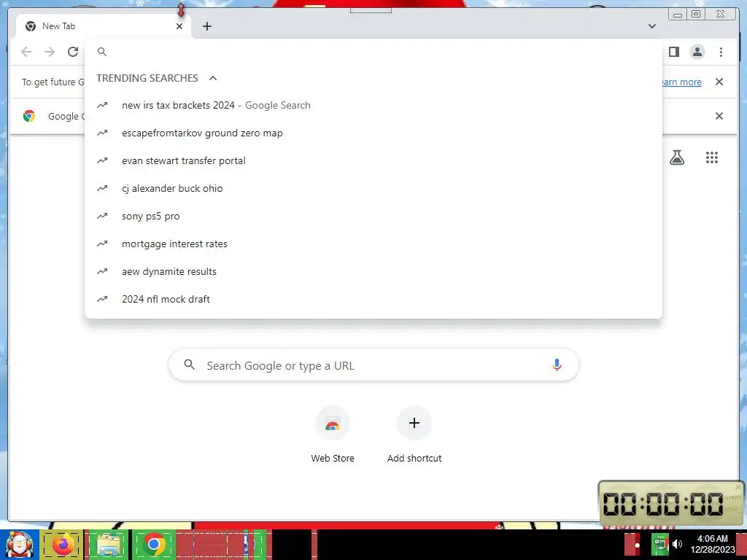The height and width of the screenshot is (560, 747).
Task: Follow the Learn more link
Action: (682, 82)
